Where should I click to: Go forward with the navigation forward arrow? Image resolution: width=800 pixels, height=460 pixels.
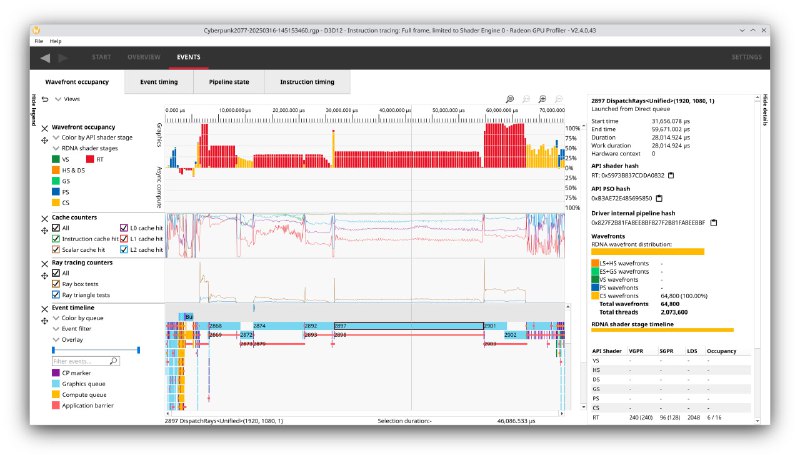click(x=63, y=58)
